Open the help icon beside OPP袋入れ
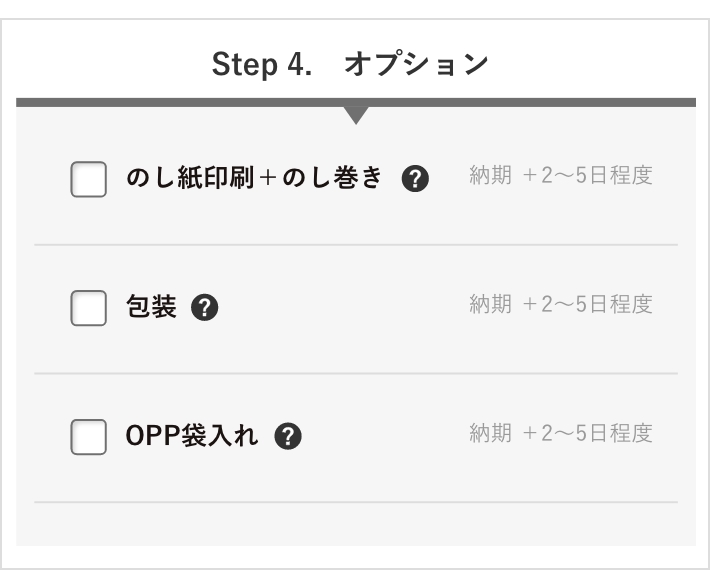Viewport: 710px width, 570px height. (x=288, y=436)
